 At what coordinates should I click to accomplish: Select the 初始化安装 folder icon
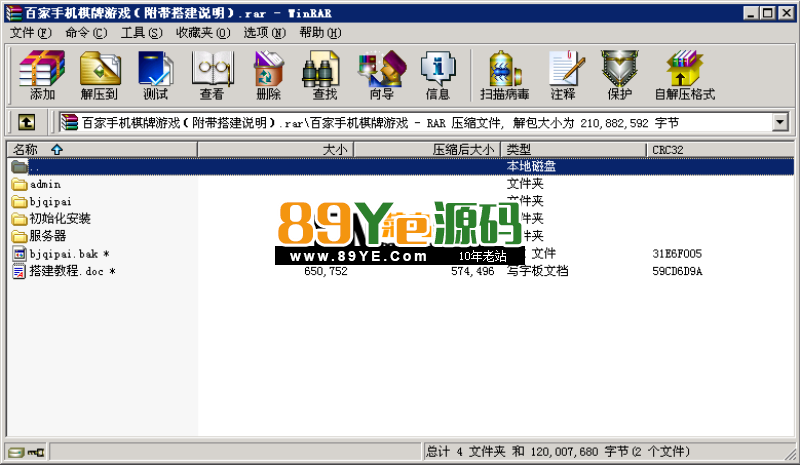[19, 219]
